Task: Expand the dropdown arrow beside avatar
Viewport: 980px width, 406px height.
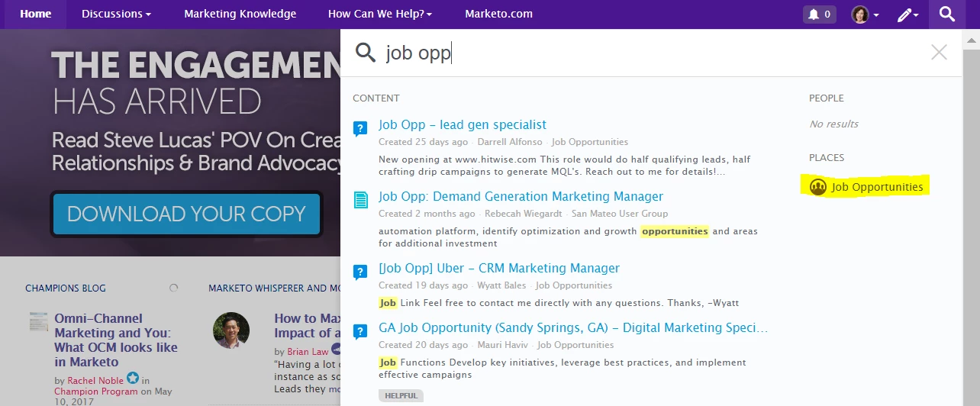Action: point(876,14)
